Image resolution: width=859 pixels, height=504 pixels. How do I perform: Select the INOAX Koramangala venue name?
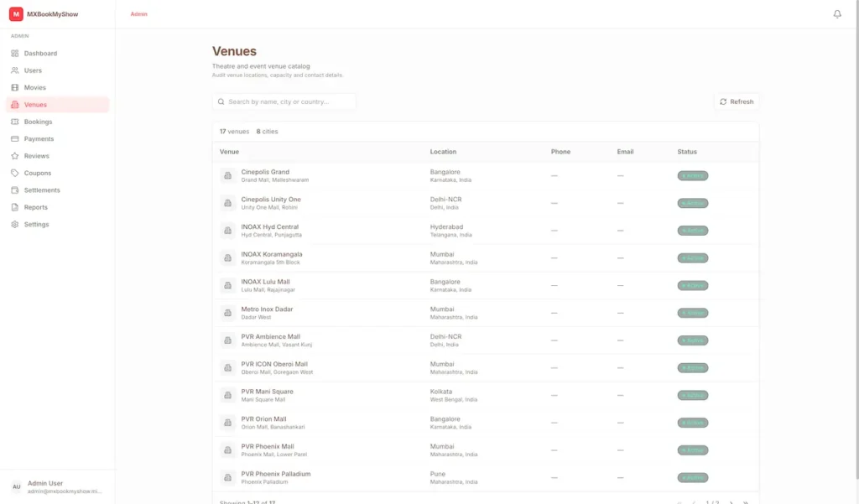click(272, 254)
